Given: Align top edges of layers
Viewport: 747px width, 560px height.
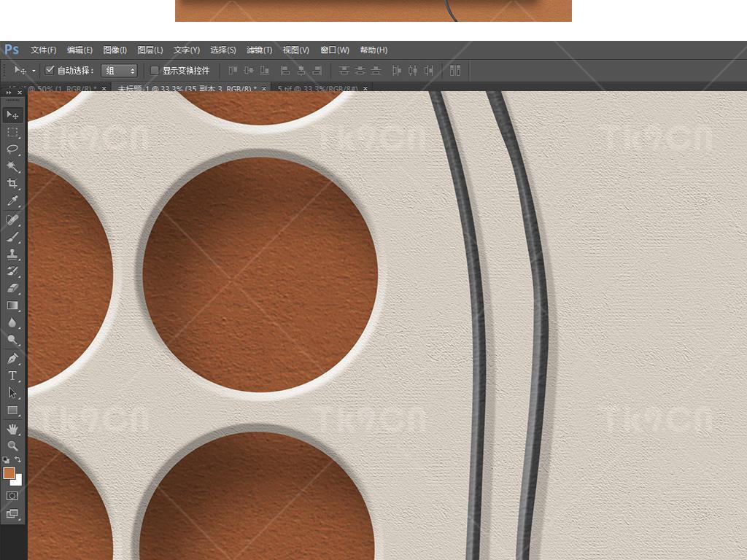Looking at the screenshot, I should coord(233,71).
